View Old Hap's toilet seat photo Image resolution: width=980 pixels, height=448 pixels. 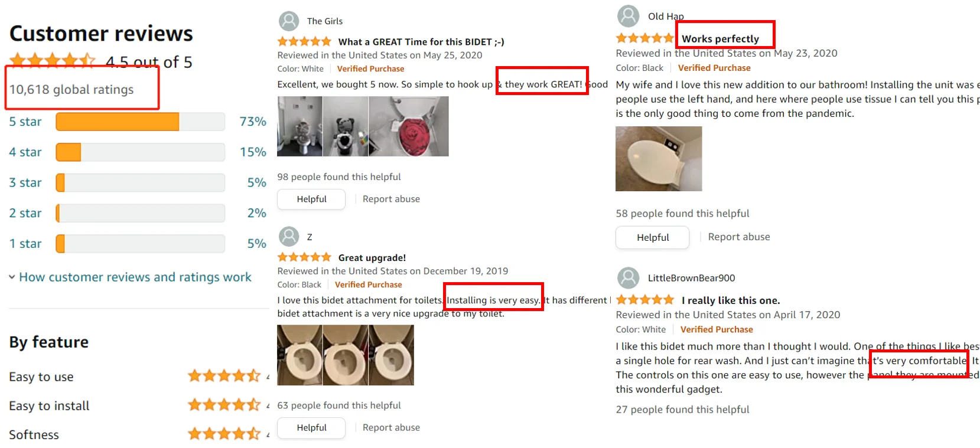pos(659,159)
